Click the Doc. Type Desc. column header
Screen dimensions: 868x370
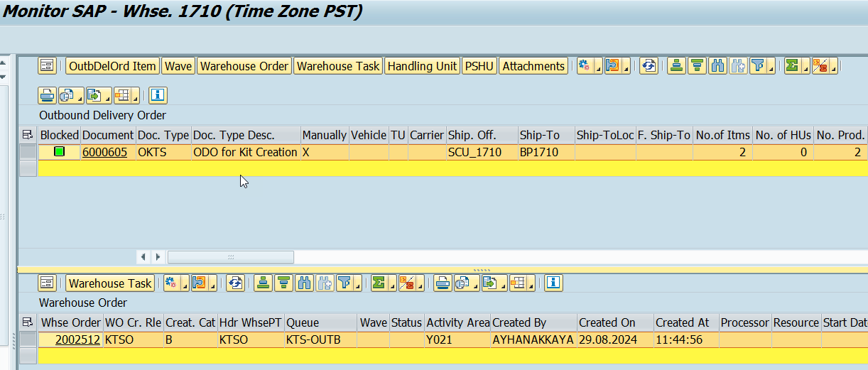click(x=246, y=135)
